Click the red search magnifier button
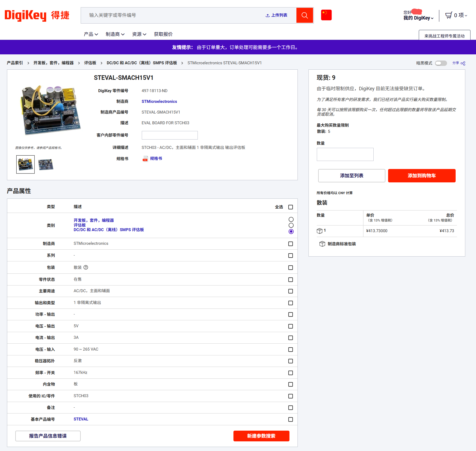Screen dimensions: 476x451 point(305,15)
